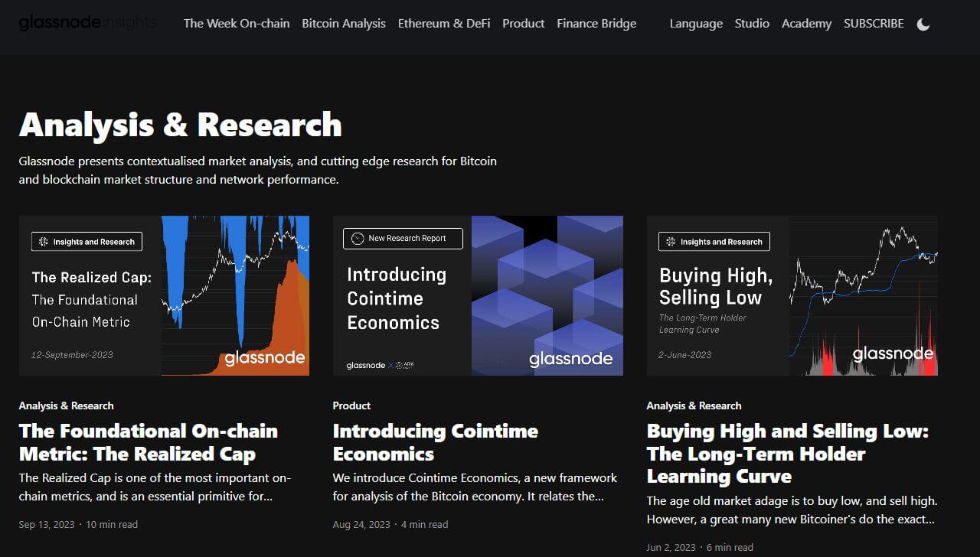Click the Realized Cap article excerpt
This screenshot has width=980, height=557.
point(155,487)
